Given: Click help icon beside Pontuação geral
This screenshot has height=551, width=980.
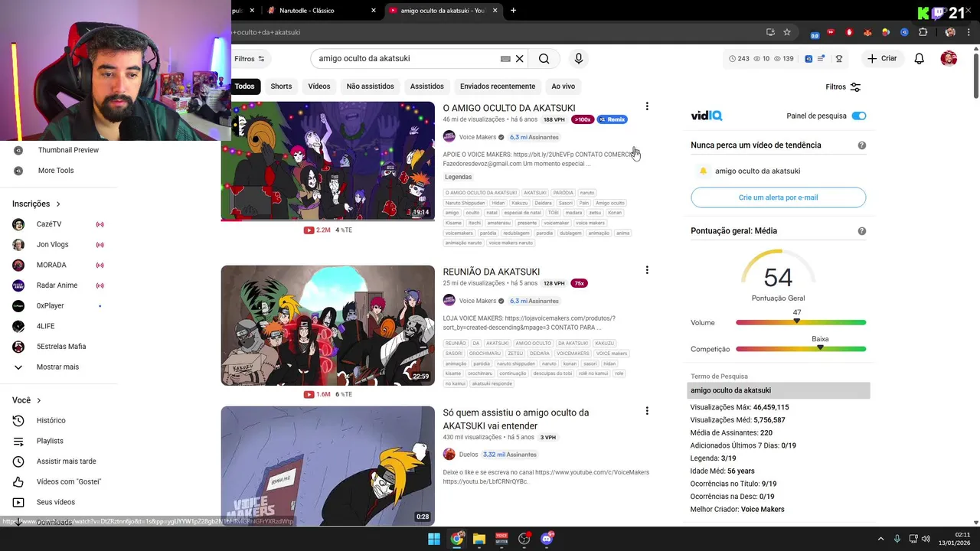Looking at the screenshot, I should (862, 231).
